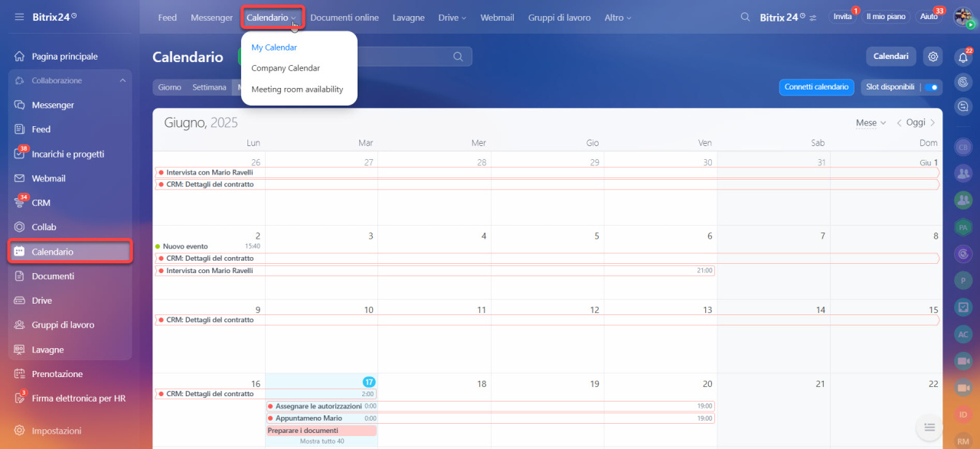Image resolution: width=980 pixels, height=449 pixels.
Task: Click the Mostra tutto 40 link
Action: [322, 441]
